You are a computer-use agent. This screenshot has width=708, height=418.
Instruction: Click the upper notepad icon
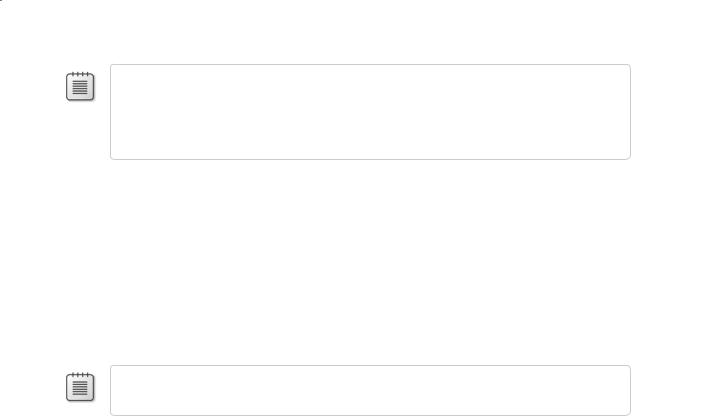click(80, 86)
